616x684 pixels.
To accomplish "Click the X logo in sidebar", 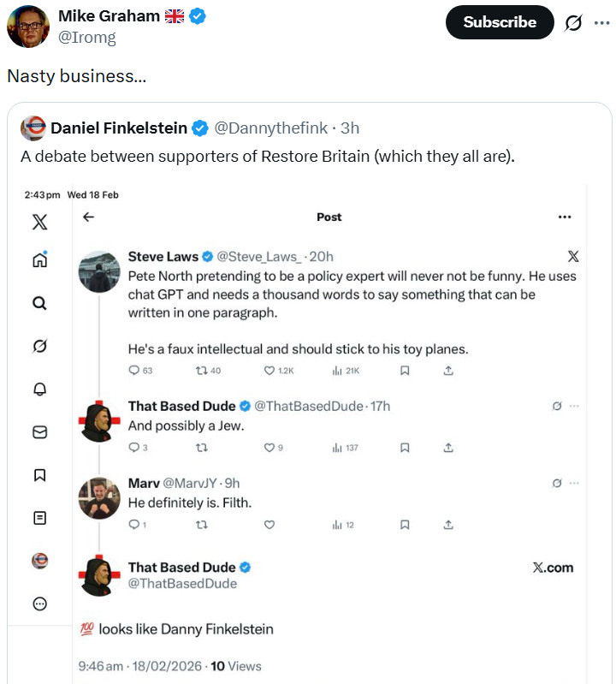I will 39,223.
